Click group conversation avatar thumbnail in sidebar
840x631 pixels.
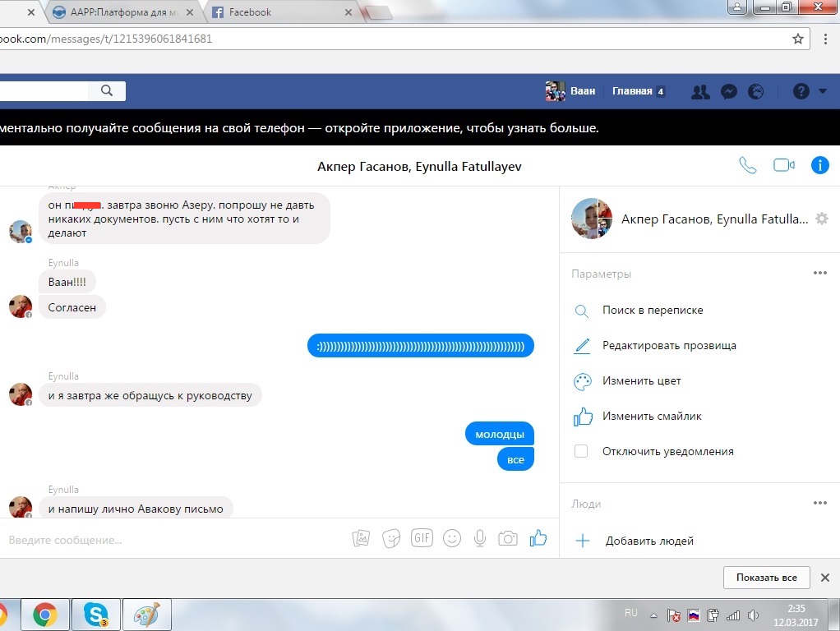pyautogui.click(x=592, y=219)
